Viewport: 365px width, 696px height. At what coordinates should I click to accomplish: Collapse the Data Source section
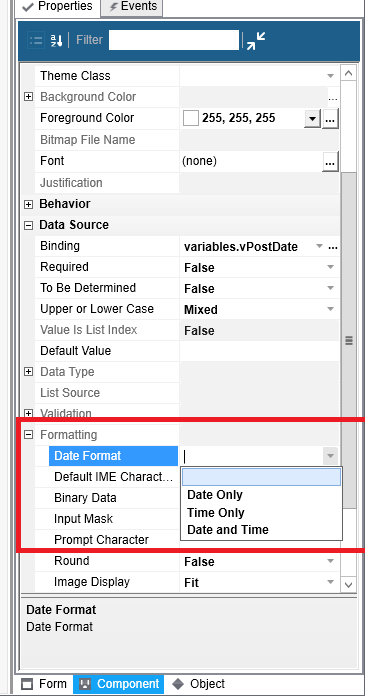pyautogui.click(x=28, y=225)
